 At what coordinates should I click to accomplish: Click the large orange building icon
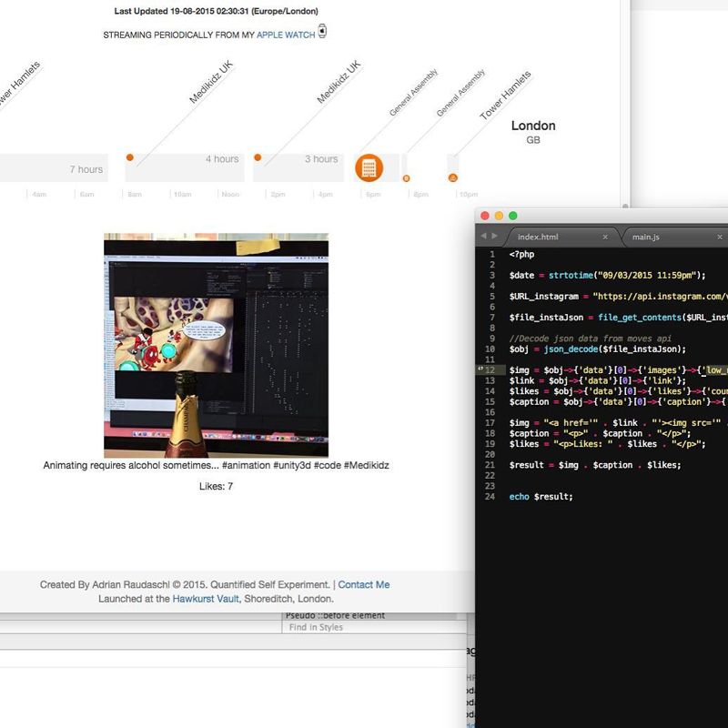pyautogui.click(x=369, y=167)
